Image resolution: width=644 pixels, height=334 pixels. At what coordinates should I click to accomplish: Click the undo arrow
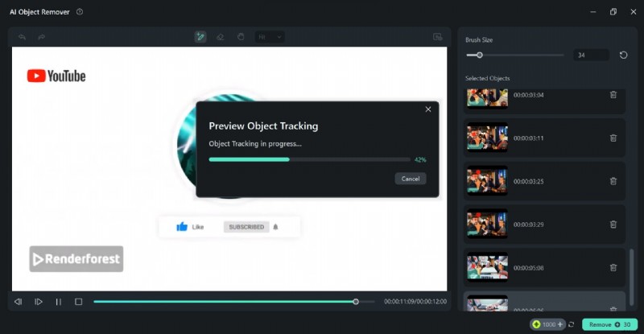22,37
